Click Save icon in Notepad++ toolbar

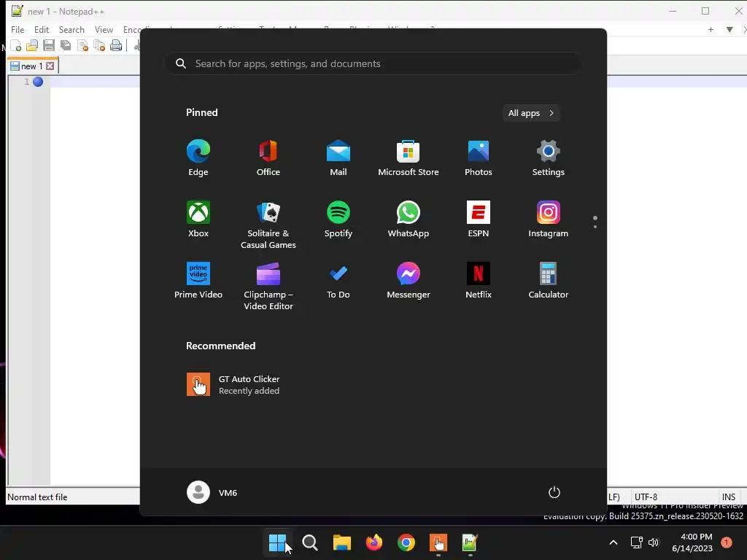pyautogui.click(x=49, y=45)
